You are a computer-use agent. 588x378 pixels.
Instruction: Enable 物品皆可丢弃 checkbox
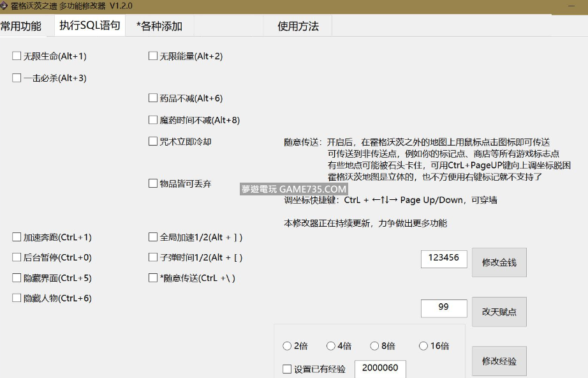click(153, 183)
